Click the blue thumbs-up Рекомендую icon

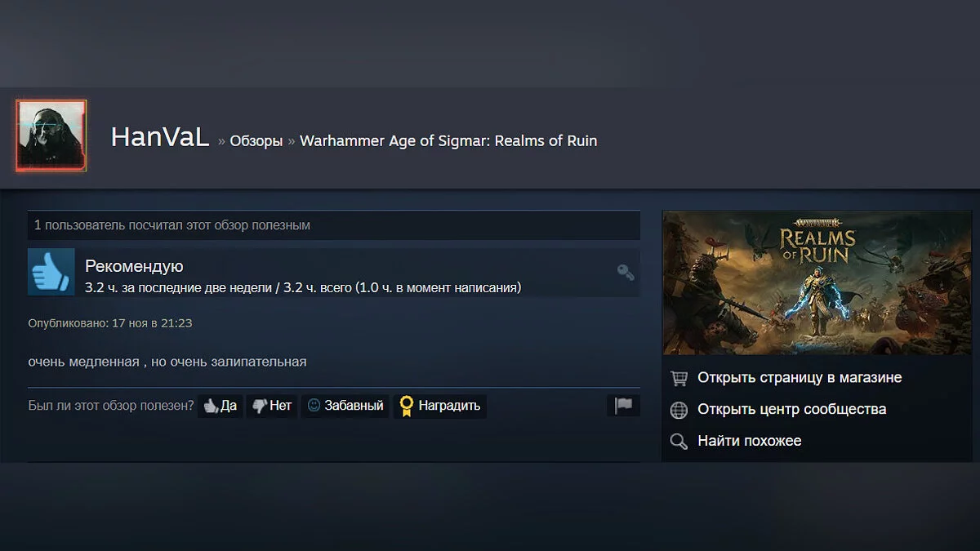(x=51, y=272)
